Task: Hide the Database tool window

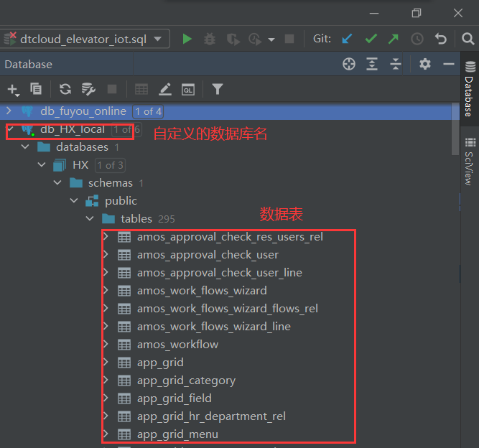Action: click(x=448, y=64)
